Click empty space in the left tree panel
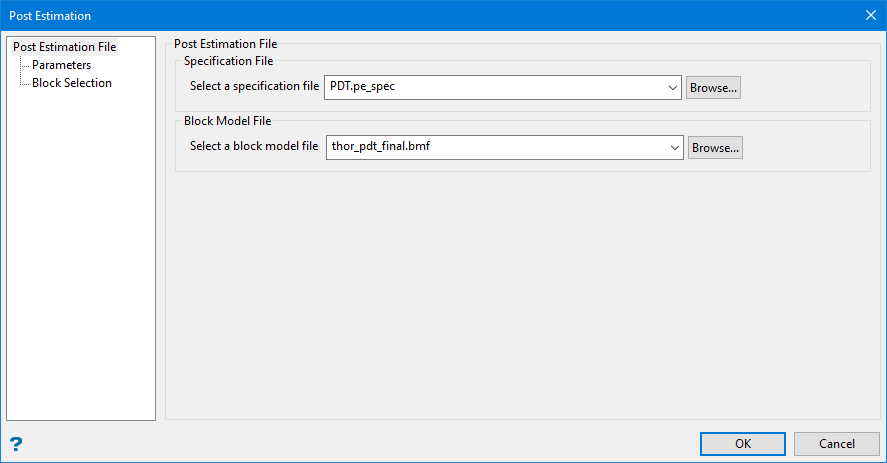The image size is (887, 463). [x=80, y=260]
